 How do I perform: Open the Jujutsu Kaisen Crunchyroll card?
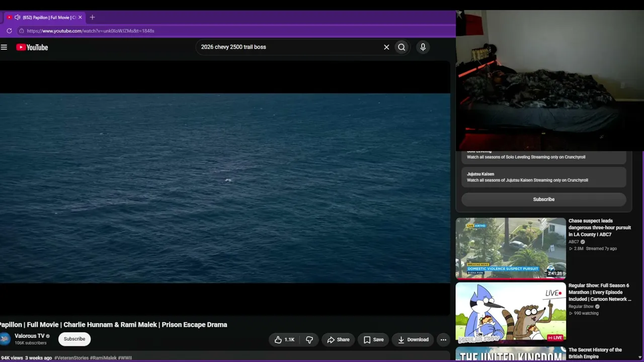(544, 177)
